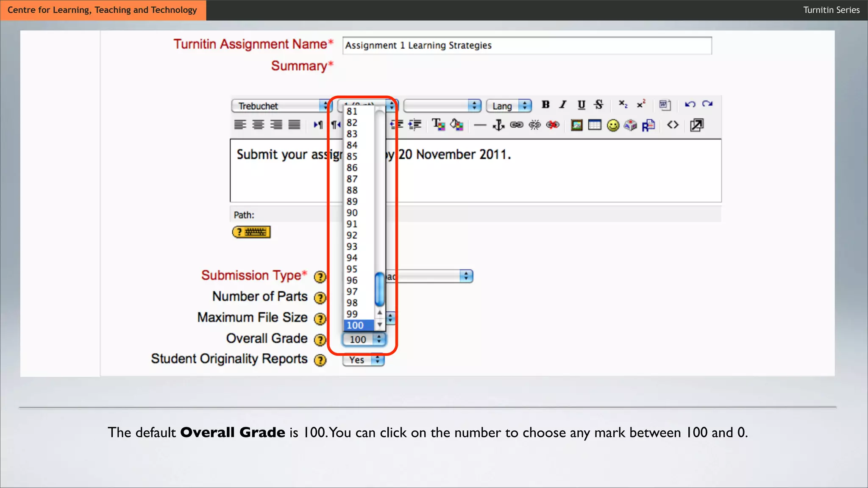Image resolution: width=868 pixels, height=488 pixels.
Task: Toggle bold formatting in editor toolbar
Action: [545, 105]
